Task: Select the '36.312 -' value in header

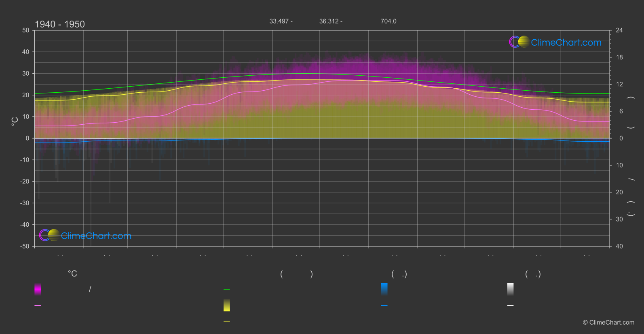Action: (331, 21)
